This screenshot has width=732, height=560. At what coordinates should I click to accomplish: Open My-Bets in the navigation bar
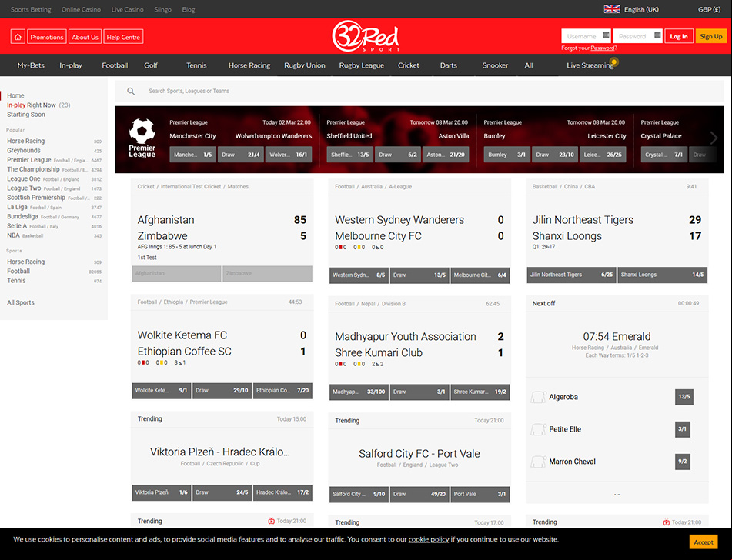point(31,65)
